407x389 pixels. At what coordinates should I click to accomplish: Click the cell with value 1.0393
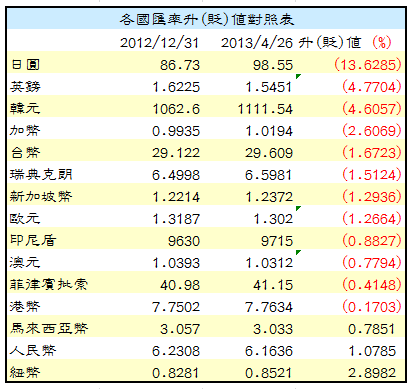pos(176,263)
